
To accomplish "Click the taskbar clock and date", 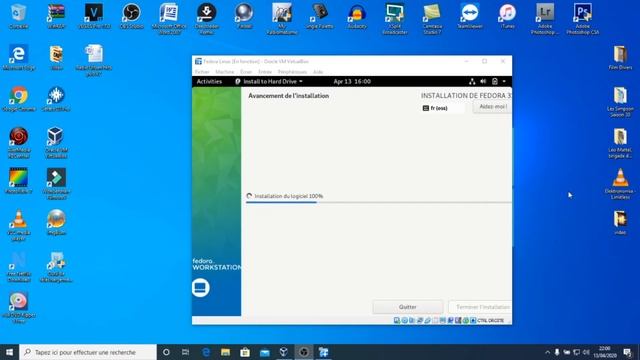I will (x=605, y=352).
